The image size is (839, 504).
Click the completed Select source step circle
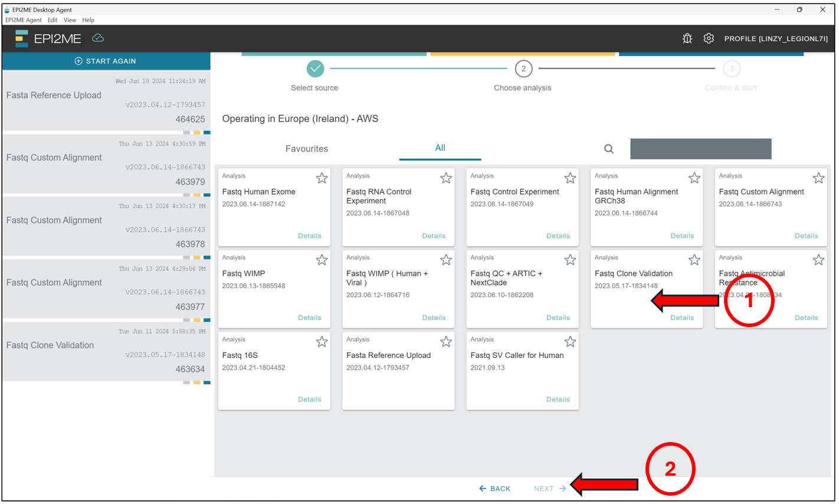click(x=316, y=69)
